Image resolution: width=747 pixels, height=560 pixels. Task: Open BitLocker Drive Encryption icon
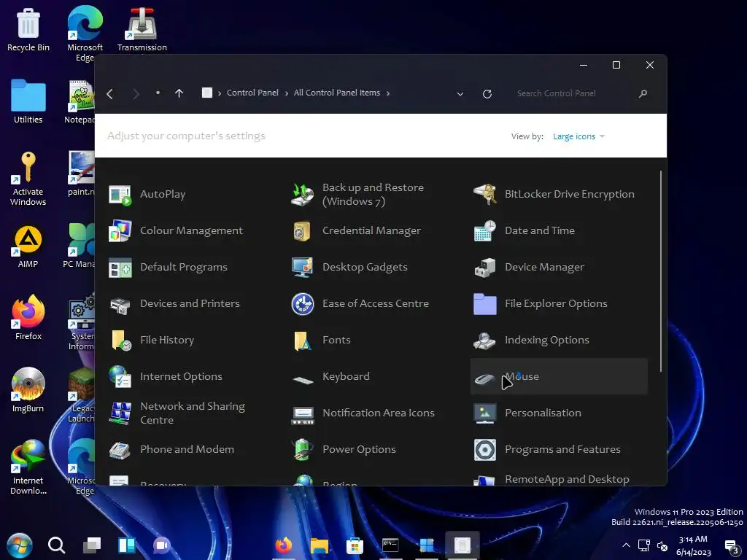(485, 195)
